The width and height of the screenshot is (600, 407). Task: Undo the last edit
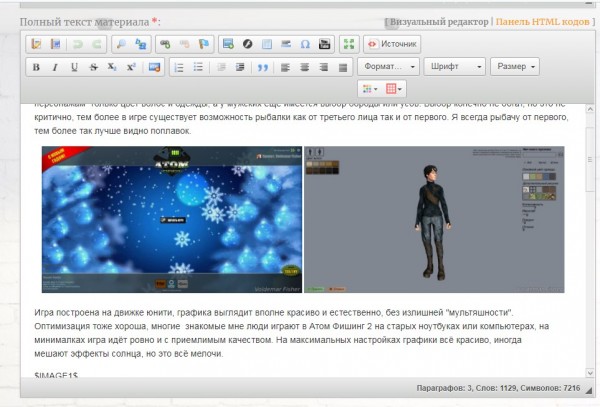(x=78, y=44)
